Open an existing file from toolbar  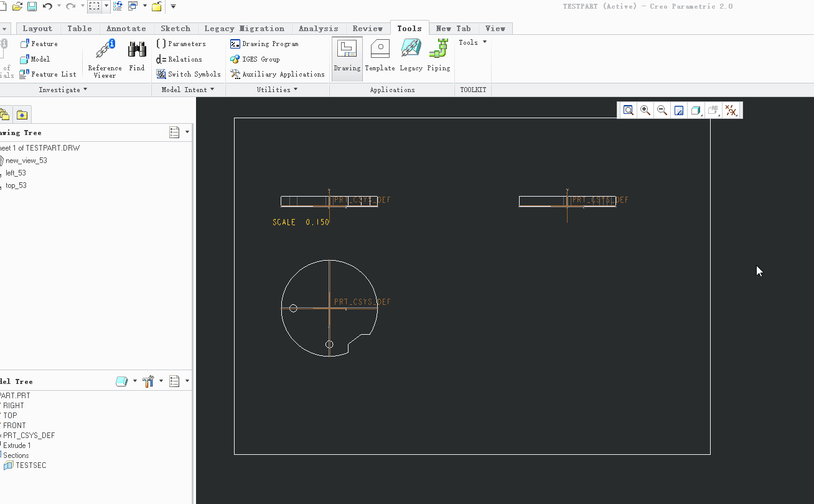(x=17, y=6)
